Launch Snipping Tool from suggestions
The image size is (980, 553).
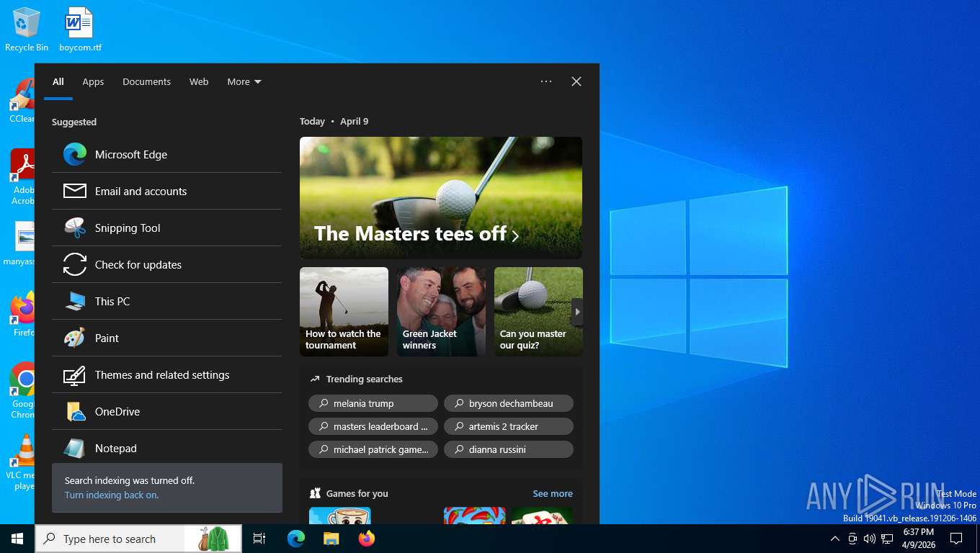166,228
